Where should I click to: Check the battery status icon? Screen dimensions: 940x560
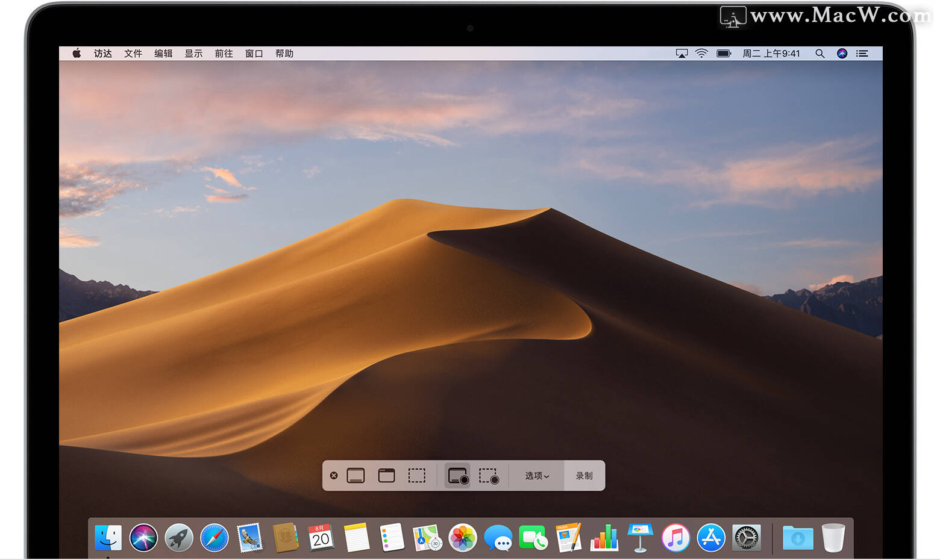724,54
